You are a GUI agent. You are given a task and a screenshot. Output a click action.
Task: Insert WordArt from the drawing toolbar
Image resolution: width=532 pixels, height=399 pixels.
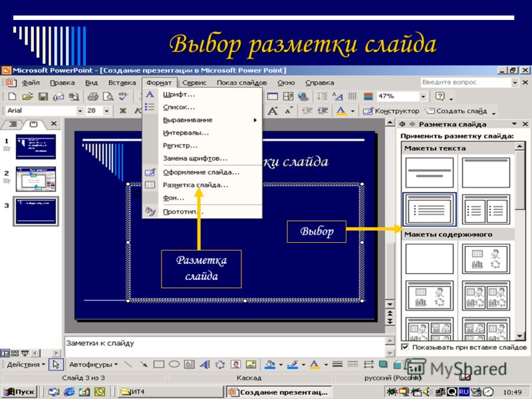pyautogui.click(x=205, y=364)
